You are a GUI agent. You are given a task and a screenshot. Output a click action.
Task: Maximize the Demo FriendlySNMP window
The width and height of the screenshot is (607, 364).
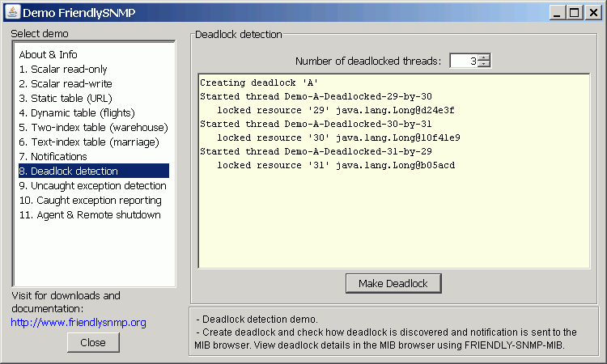pos(575,13)
